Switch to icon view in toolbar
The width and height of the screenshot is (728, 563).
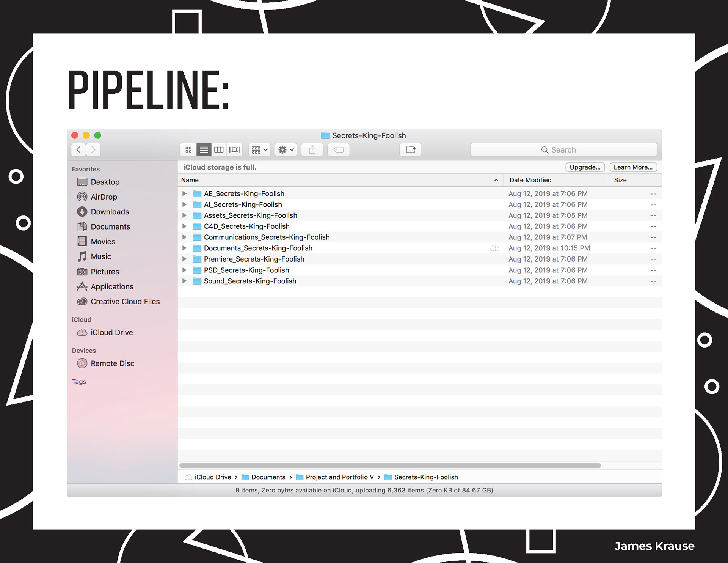click(x=188, y=150)
